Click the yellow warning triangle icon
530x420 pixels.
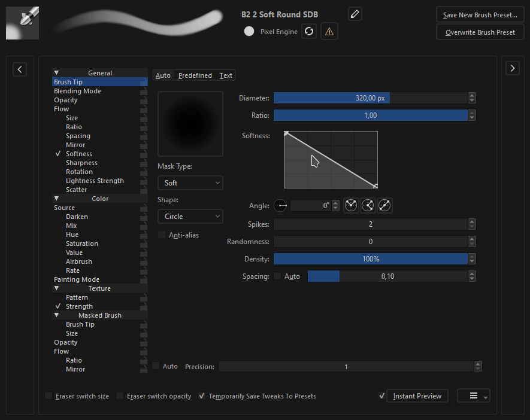pos(329,32)
